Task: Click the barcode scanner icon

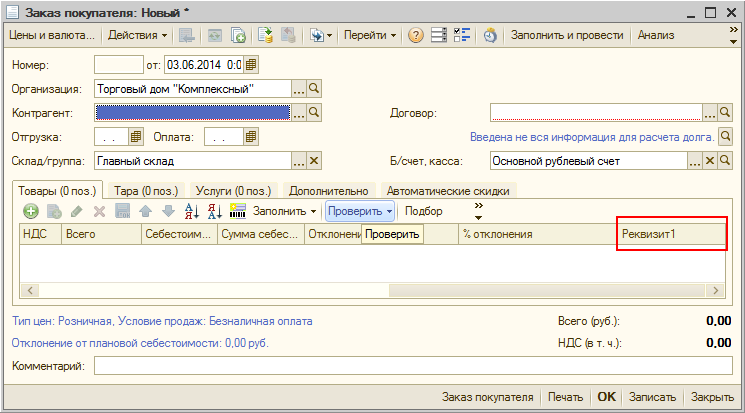Action: pos(238,211)
